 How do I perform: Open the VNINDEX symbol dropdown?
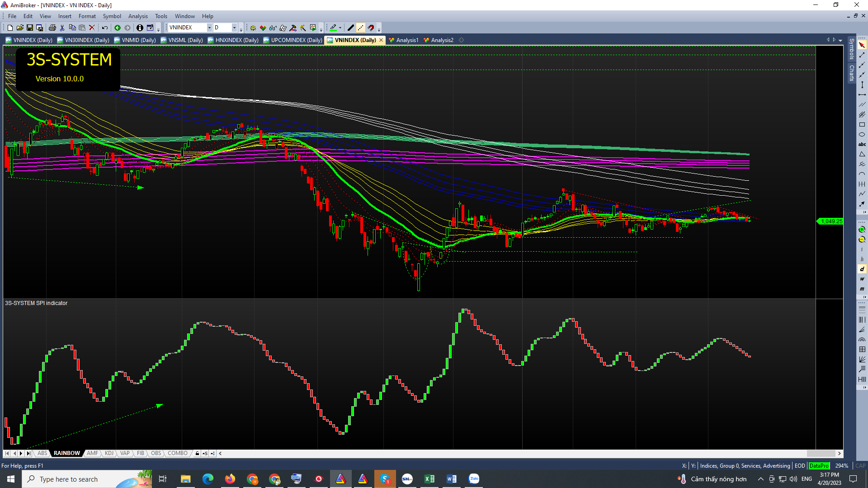click(209, 28)
